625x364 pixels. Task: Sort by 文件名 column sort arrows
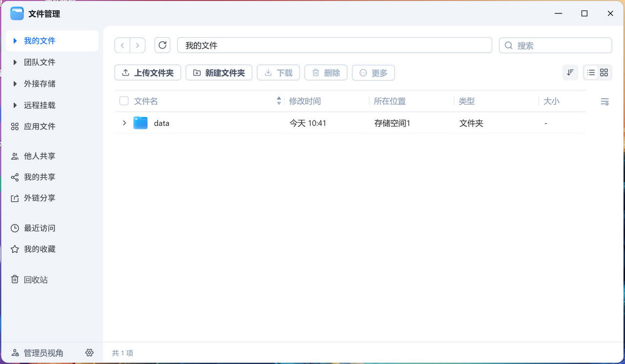[279, 101]
